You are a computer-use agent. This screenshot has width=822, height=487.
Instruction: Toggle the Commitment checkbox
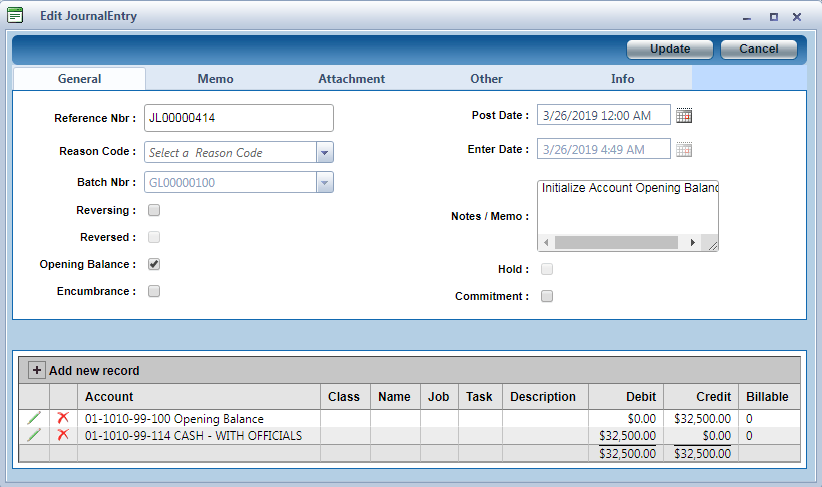click(x=547, y=296)
